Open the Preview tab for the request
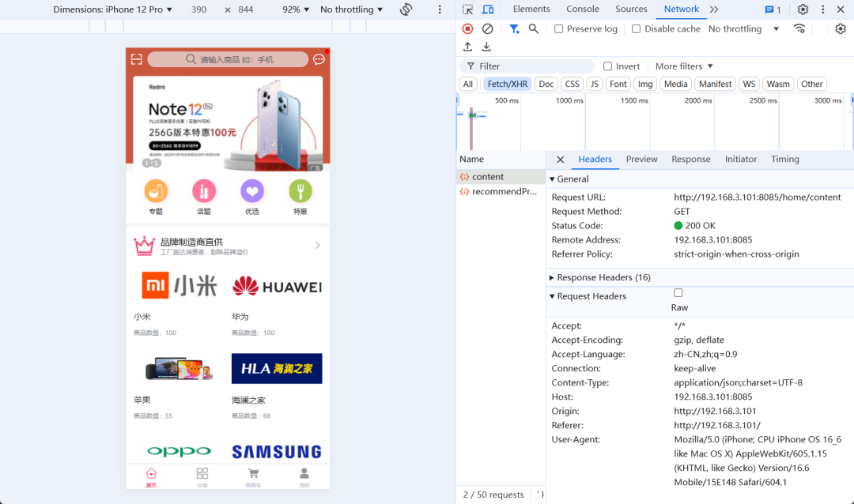This screenshot has width=854, height=504. (641, 159)
